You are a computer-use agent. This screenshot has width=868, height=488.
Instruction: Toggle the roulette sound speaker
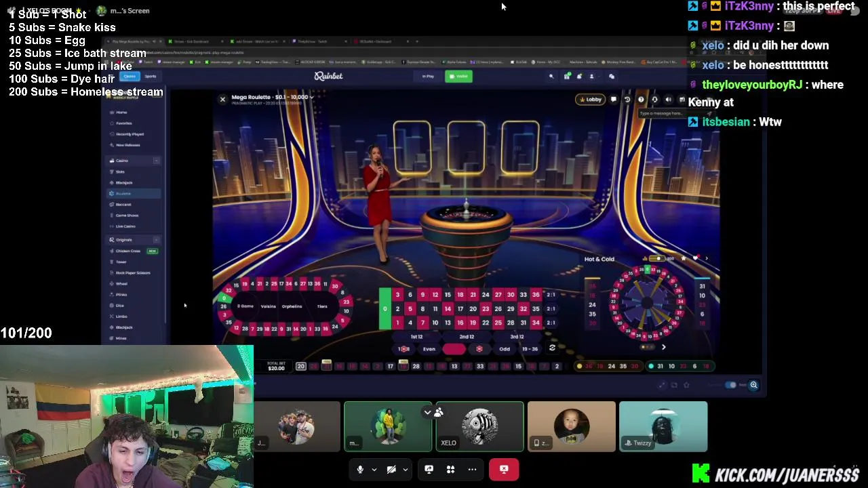pyautogui.click(x=668, y=100)
